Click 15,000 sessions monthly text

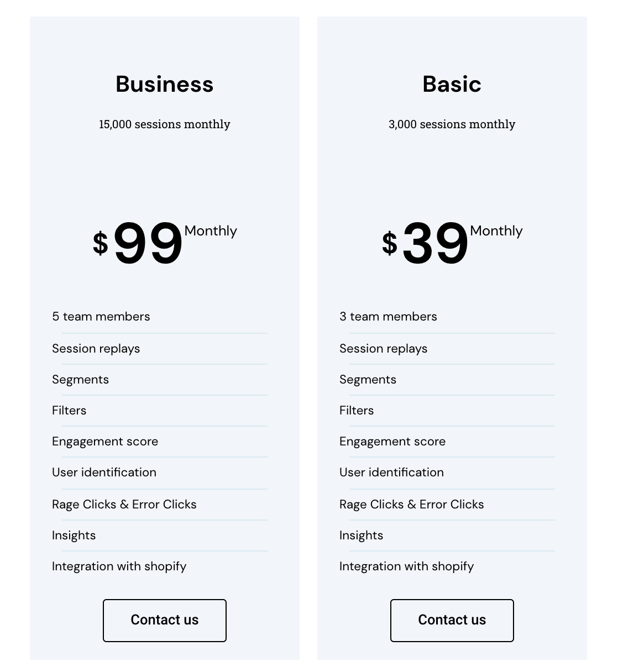coord(165,124)
